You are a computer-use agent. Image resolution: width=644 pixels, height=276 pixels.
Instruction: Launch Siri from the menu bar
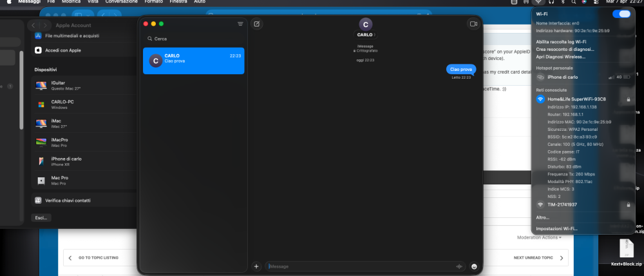pyautogui.click(x=584, y=2)
